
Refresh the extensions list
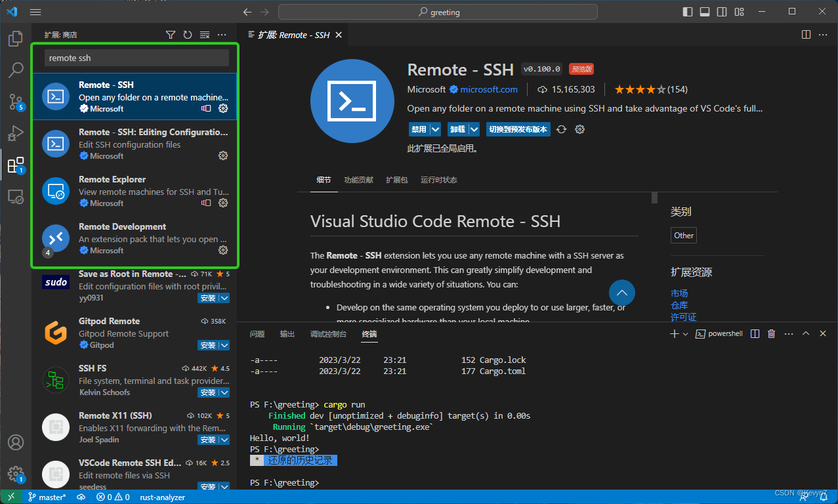(x=188, y=34)
